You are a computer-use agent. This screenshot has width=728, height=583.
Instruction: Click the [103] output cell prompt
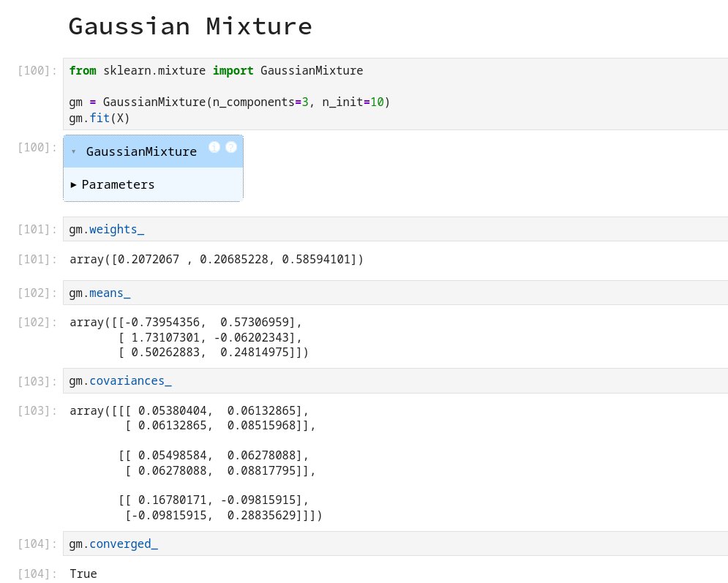pos(37,411)
